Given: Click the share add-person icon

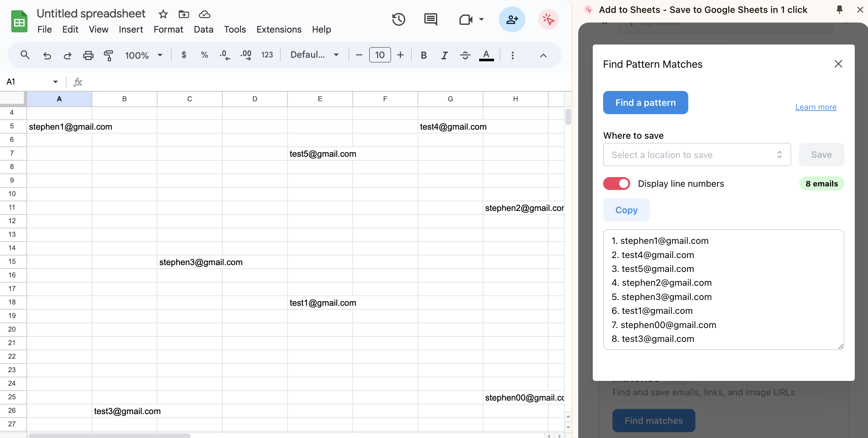Looking at the screenshot, I should pos(511,20).
